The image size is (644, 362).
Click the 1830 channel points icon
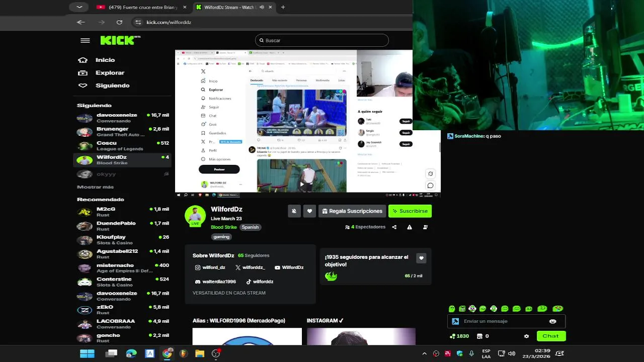452,336
